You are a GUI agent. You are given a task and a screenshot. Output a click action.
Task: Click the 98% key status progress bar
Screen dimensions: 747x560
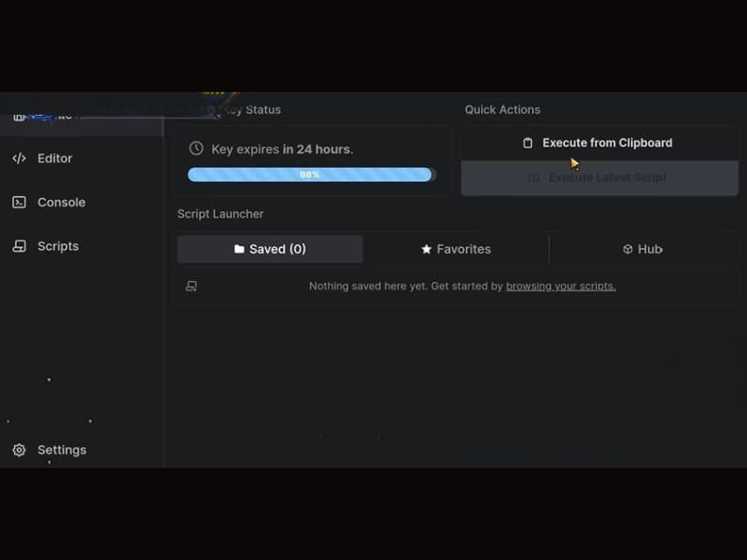(310, 175)
